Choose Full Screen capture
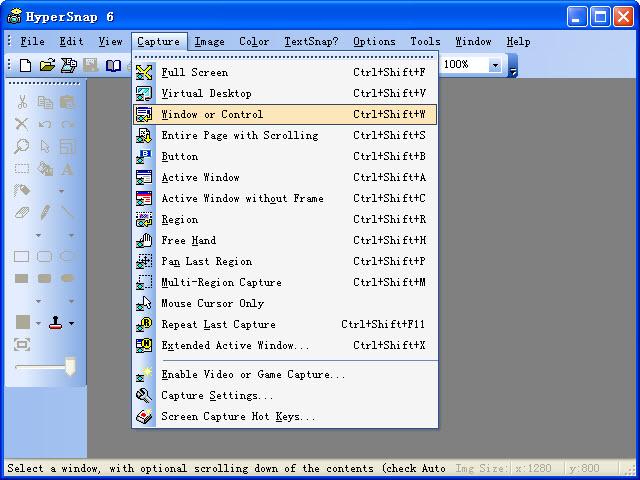The height and width of the screenshot is (480, 640). pos(285,72)
